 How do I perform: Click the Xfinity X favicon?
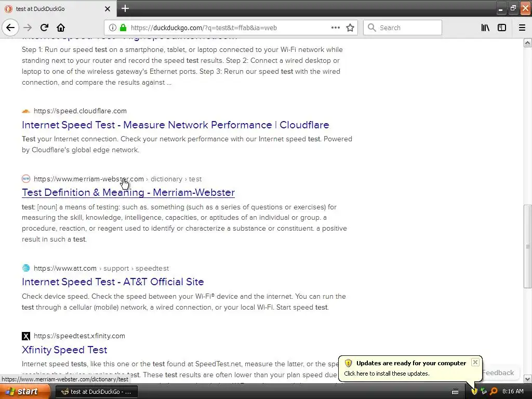(x=26, y=336)
